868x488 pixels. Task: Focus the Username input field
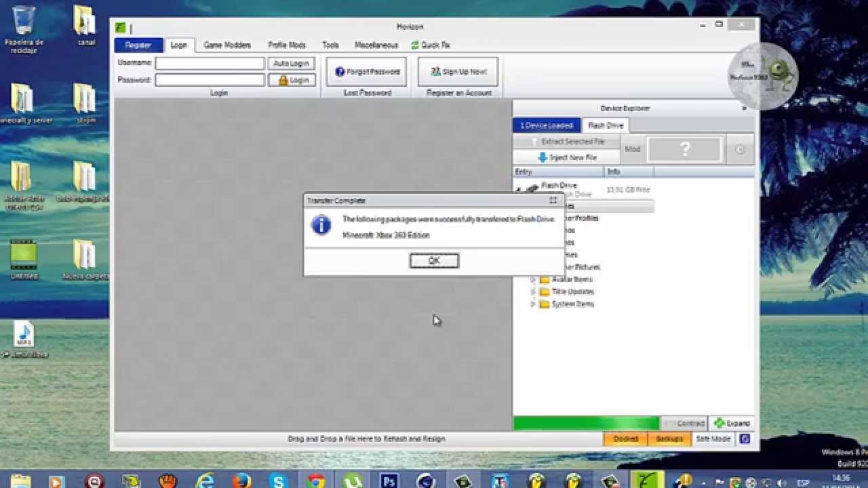click(210, 63)
